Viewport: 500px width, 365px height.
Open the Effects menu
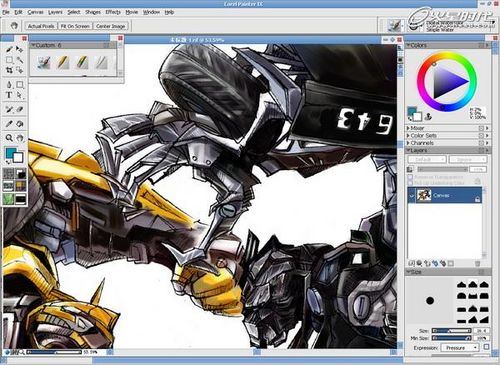113,12
